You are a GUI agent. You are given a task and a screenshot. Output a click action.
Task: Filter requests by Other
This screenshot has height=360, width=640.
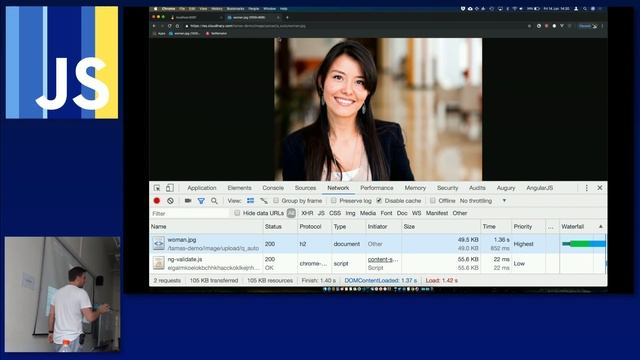[460, 213]
